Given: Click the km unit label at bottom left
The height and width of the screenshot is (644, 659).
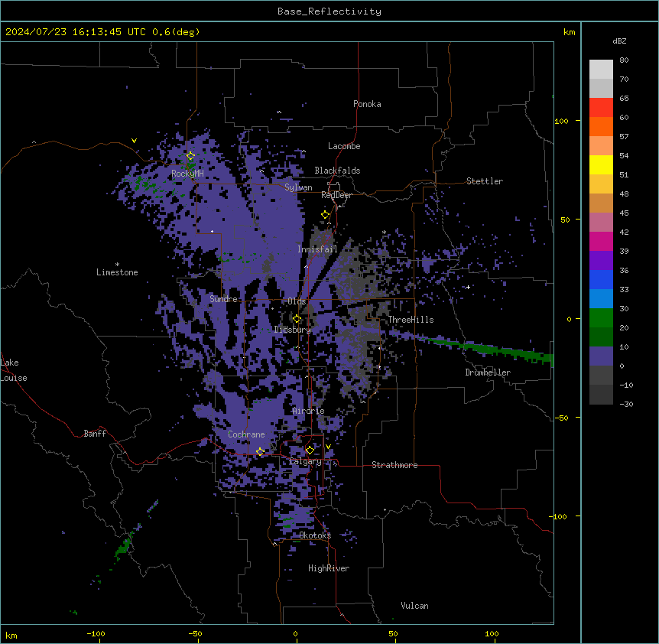Looking at the screenshot, I should [x=11, y=635].
